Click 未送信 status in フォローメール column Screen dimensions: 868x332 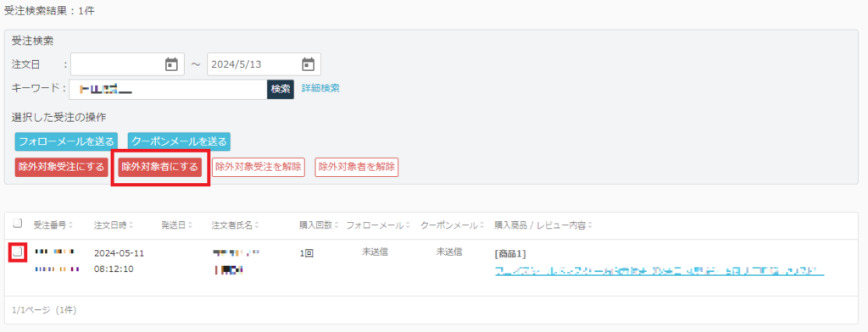point(375,252)
